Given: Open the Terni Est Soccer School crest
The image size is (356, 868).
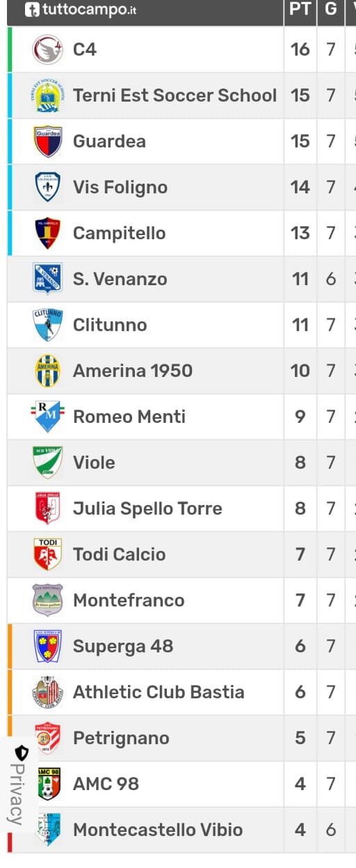Looking at the screenshot, I should [x=48, y=95].
